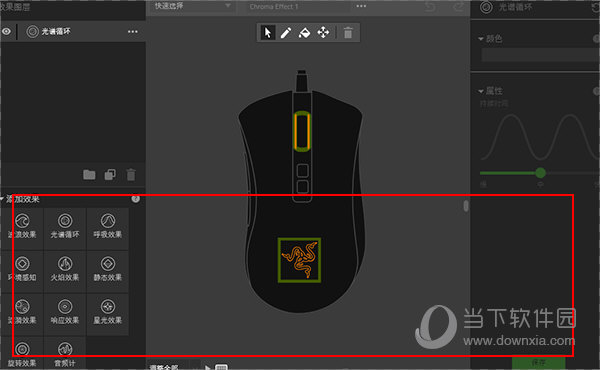This screenshot has width=600, height=370.
Task: Click the undo arrow in the top bar
Action: (430, 7)
